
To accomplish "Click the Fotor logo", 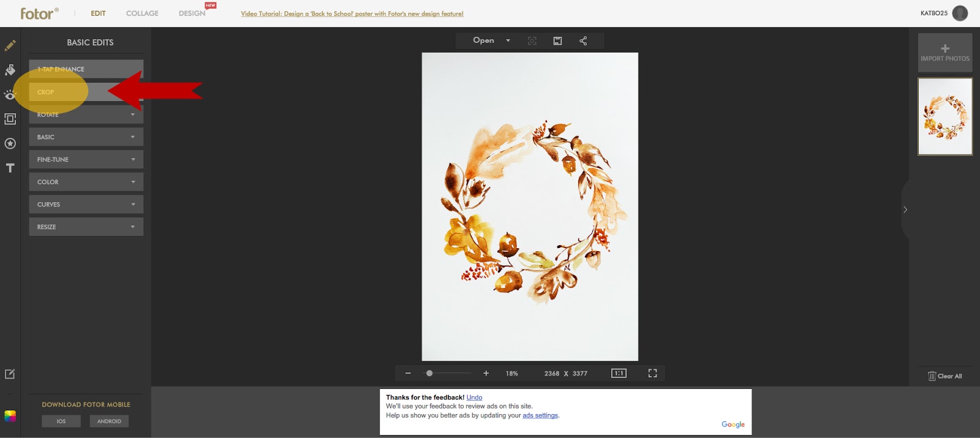I will tap(39, 13).
